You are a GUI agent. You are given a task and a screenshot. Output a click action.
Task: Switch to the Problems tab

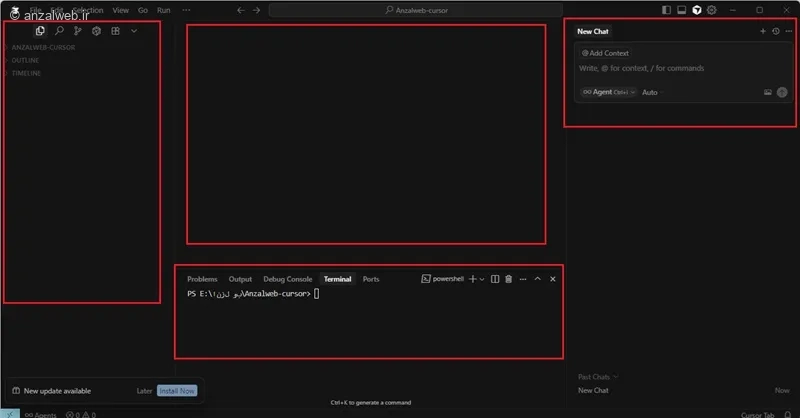[202, 279]
